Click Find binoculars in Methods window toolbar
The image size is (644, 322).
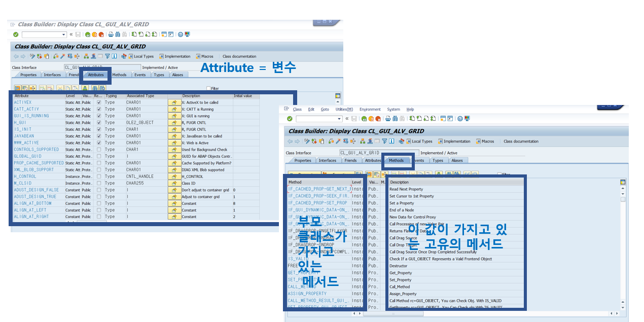pos(395,119)
